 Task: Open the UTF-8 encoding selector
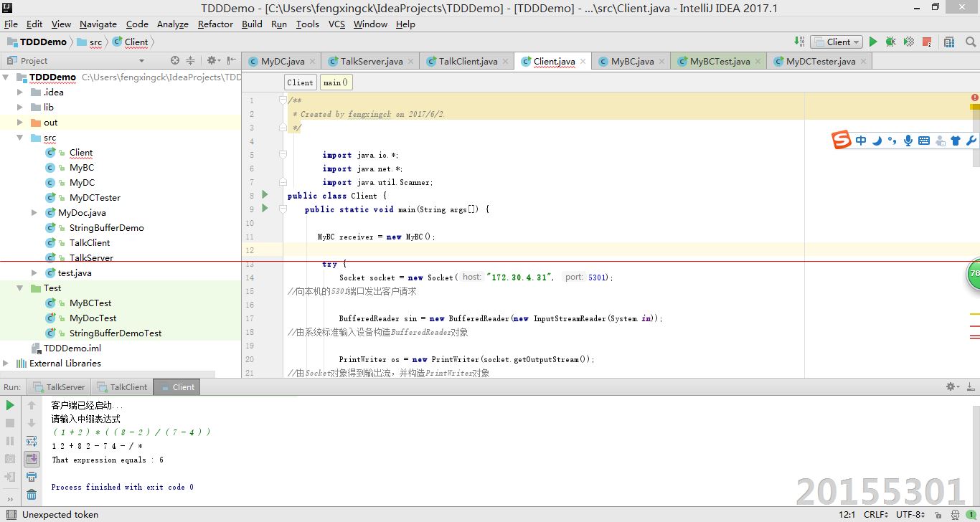pos(912,514)
